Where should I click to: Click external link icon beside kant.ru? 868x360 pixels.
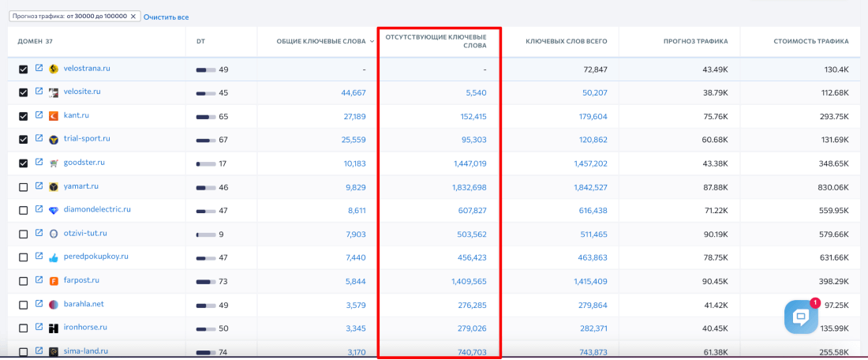(x=39, y=115)
